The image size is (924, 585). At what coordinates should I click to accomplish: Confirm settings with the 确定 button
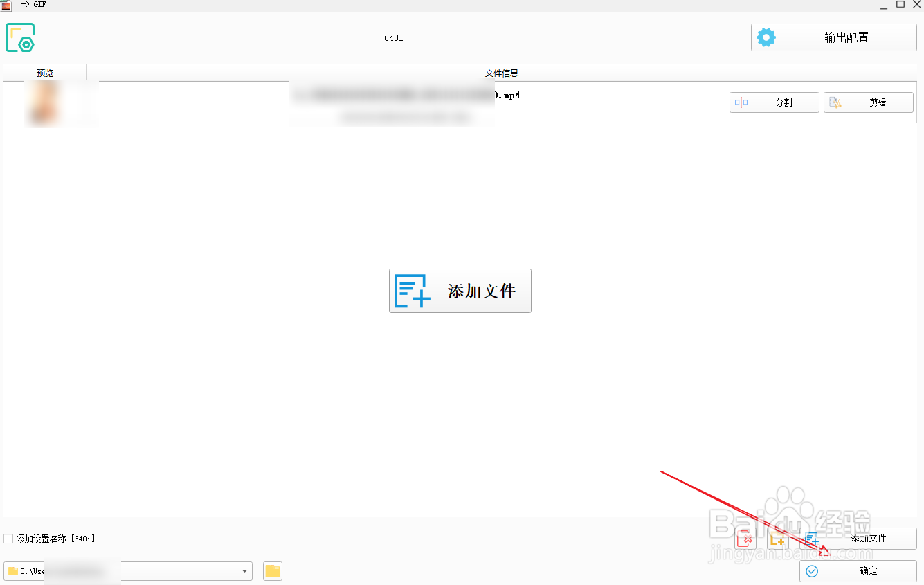(x=858, y=570)
